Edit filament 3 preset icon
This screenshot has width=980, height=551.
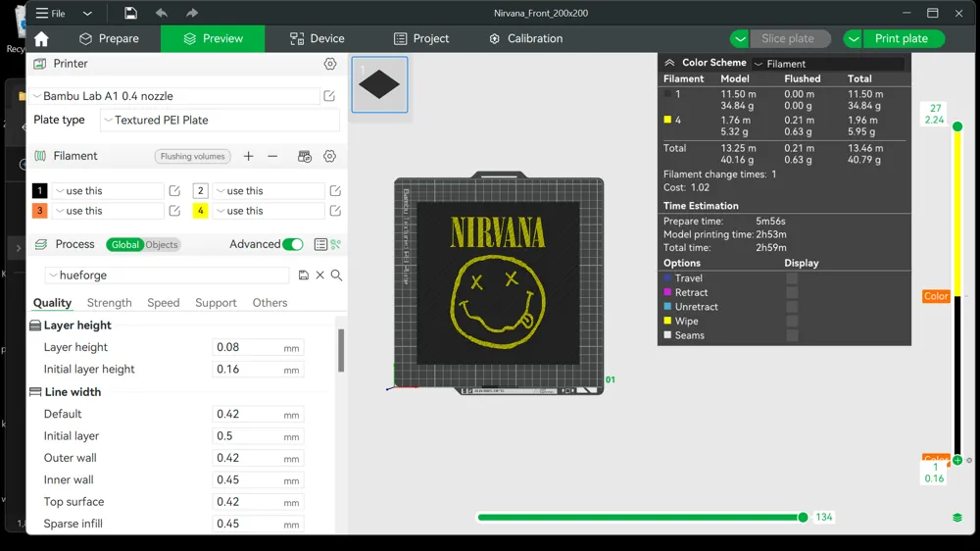174,211
